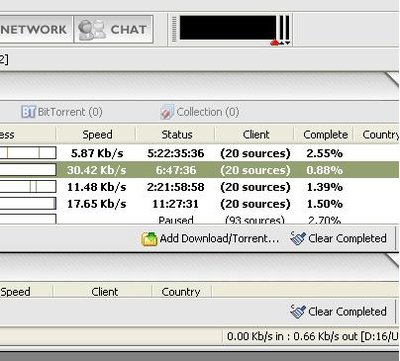Click Add Download/Torrent button
Viewport: 400px width, 361px height.
(210, 239)
